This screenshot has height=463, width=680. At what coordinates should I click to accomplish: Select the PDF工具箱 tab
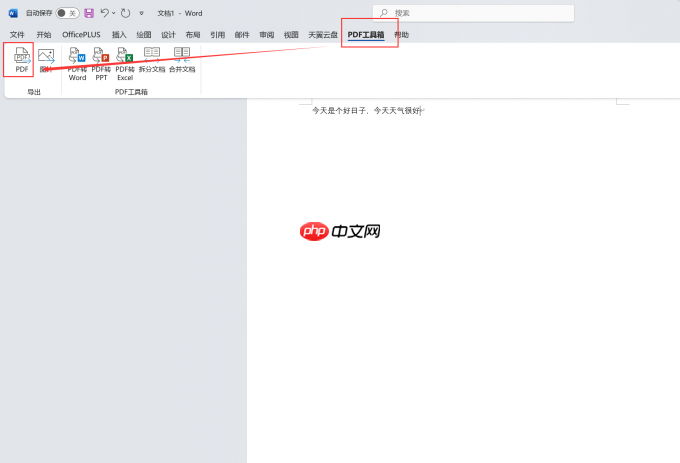tap(366, 35)
